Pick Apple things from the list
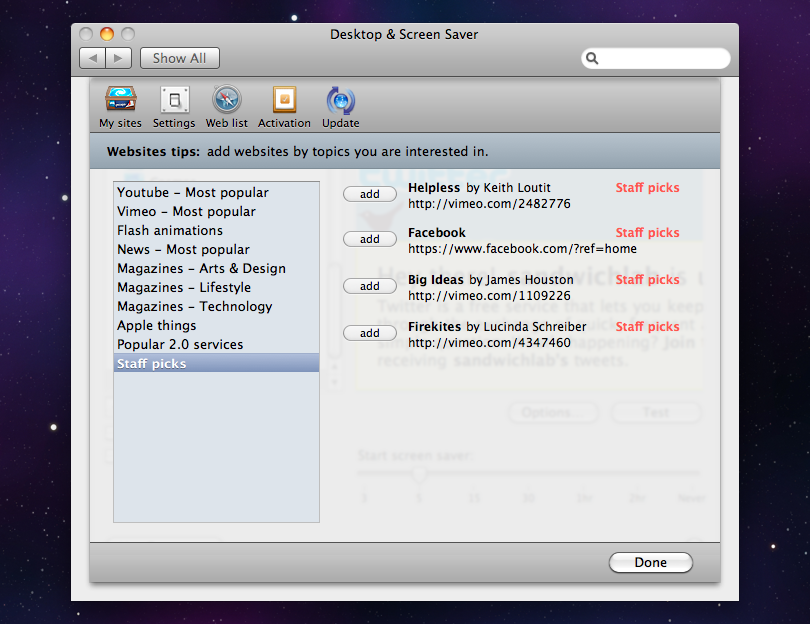Image resolution: width=810 pixels, height=624 pixels. (x=157, y=326)
